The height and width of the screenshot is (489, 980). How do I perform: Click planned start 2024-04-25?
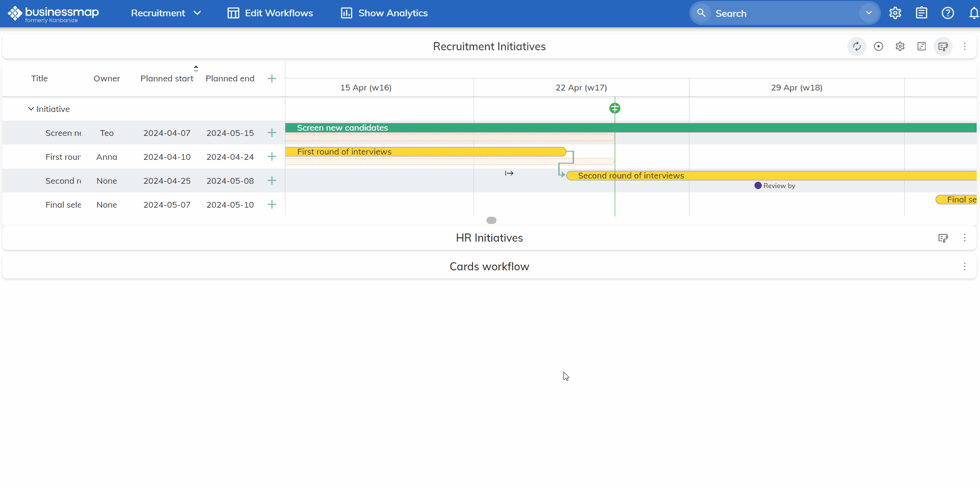(x=167, y=181)
